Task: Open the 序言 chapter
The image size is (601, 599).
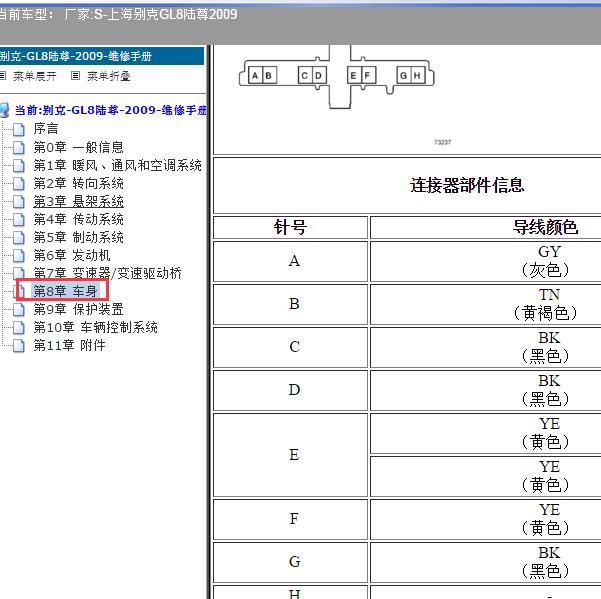Action: click(46, 129)
